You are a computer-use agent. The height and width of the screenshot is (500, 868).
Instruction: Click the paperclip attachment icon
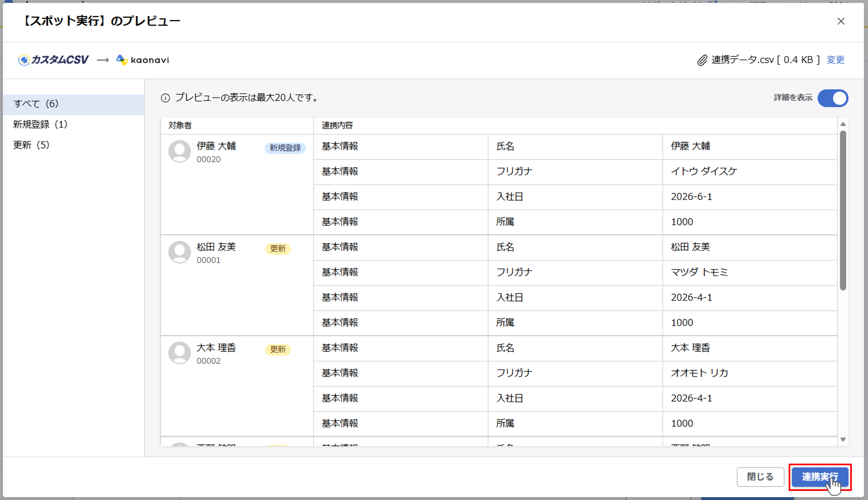702,60
